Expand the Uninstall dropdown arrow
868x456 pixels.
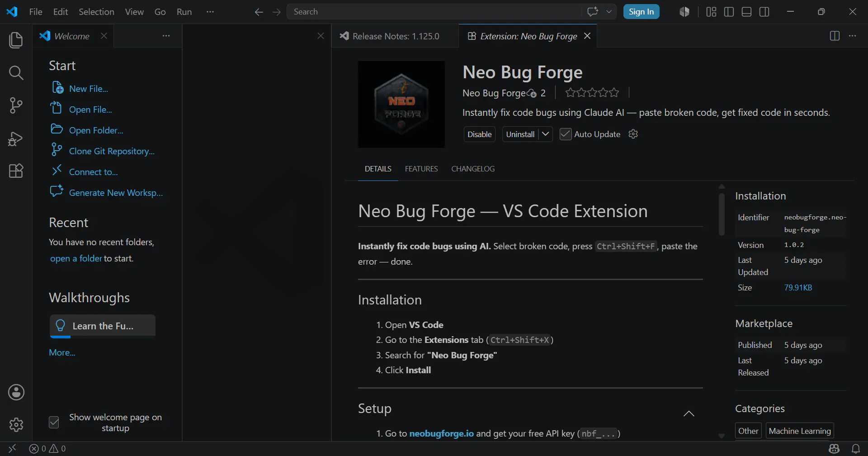[546, 134]
